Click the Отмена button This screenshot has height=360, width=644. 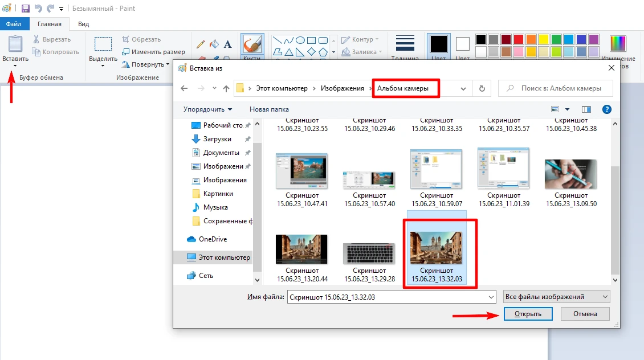point(585,314)
